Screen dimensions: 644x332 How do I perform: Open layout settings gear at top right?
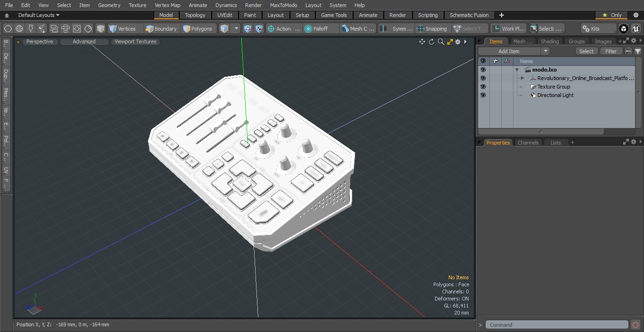[x=636, y=15]
